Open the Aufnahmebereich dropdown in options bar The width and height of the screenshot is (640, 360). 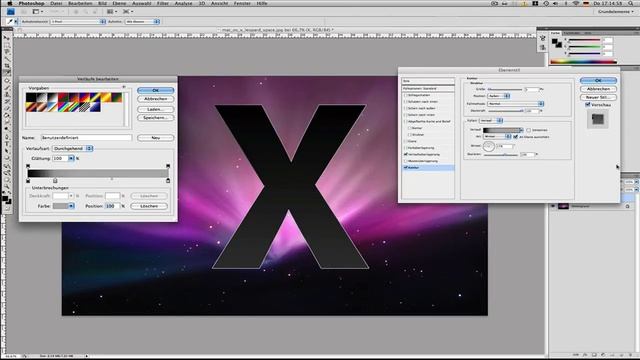(78, 21)
